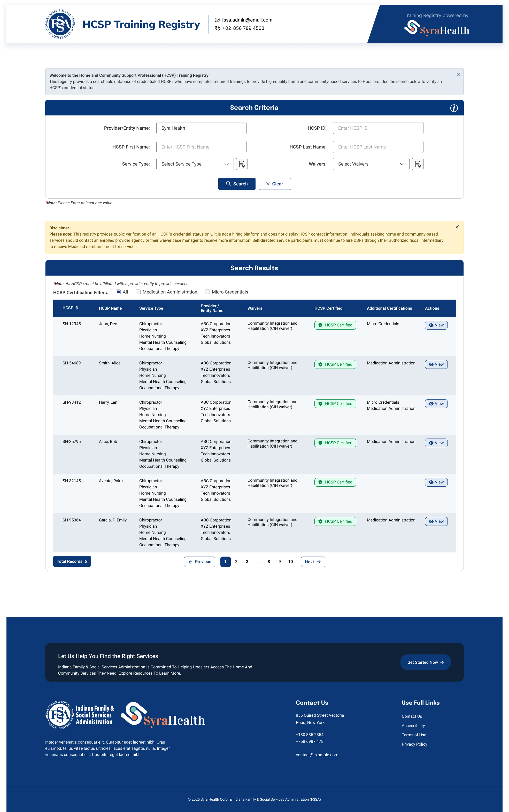View record for Harry, Lan
Screen dimensions: 509x812
[436, 404]
